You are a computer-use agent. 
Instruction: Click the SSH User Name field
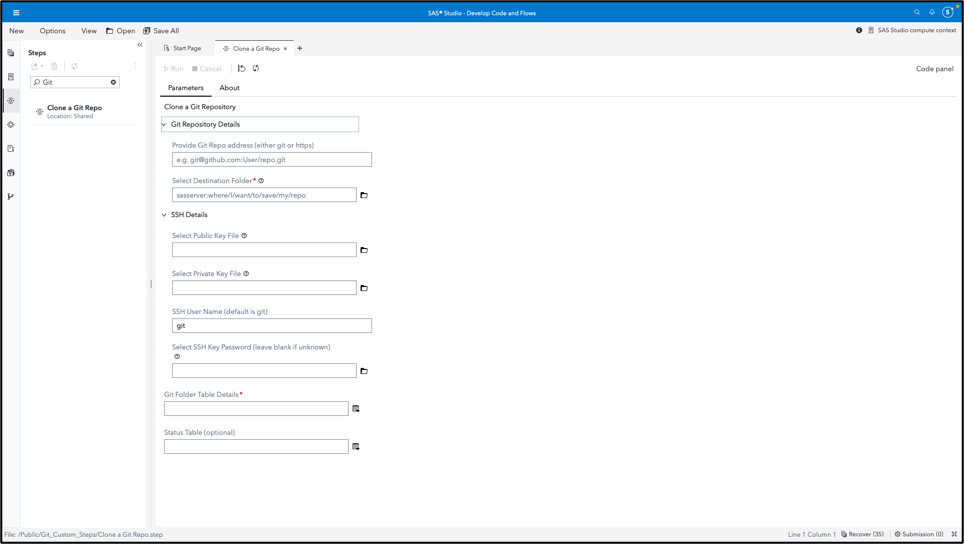pyautogui.click(x=272, y=326)
